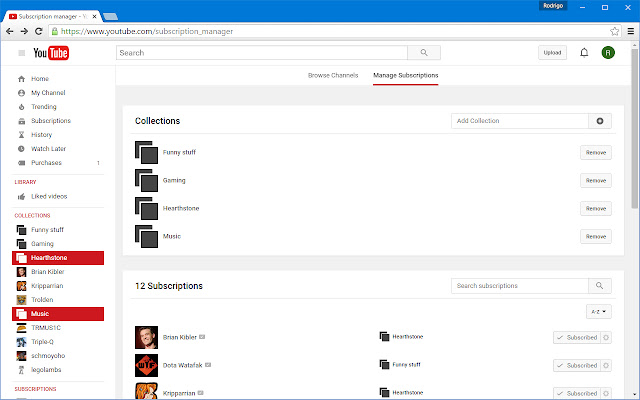Click the Rodrigo Chrome profile button

[x=553, y=6]
